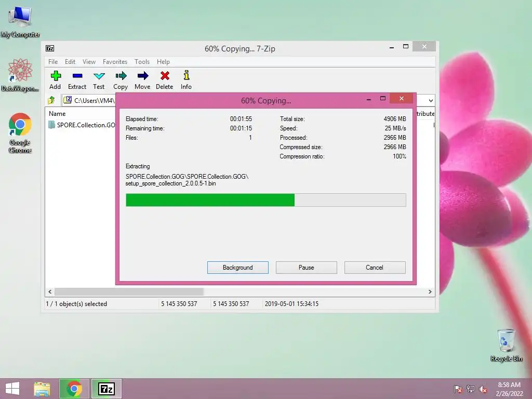
Task: Click the Move toolbar icon
Action: 142,76
